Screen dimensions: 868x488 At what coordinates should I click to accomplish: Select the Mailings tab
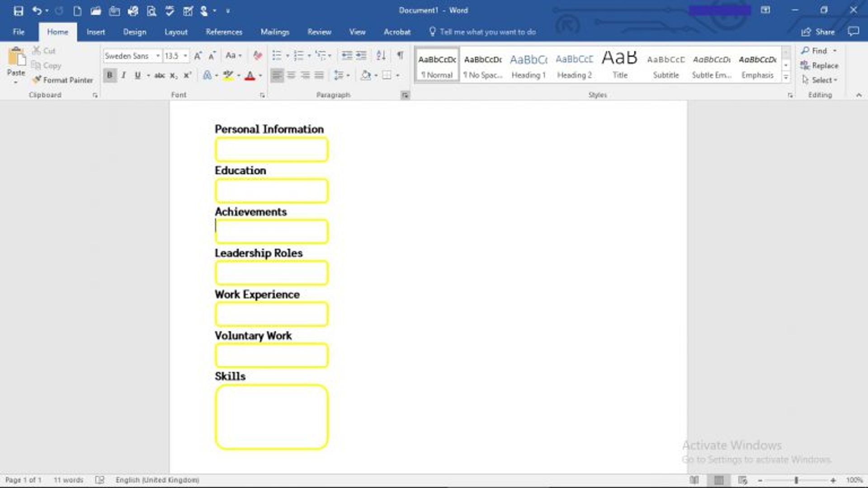(275, 32)
